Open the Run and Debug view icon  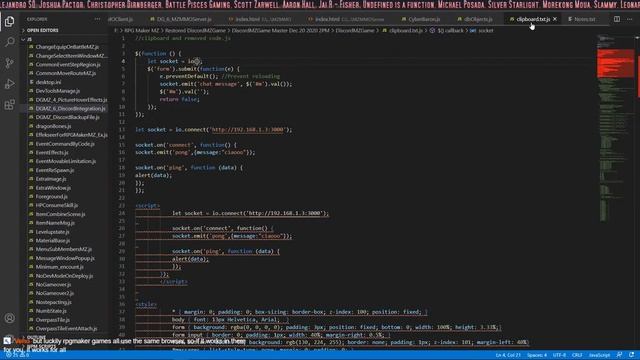(x=9, y=84)
